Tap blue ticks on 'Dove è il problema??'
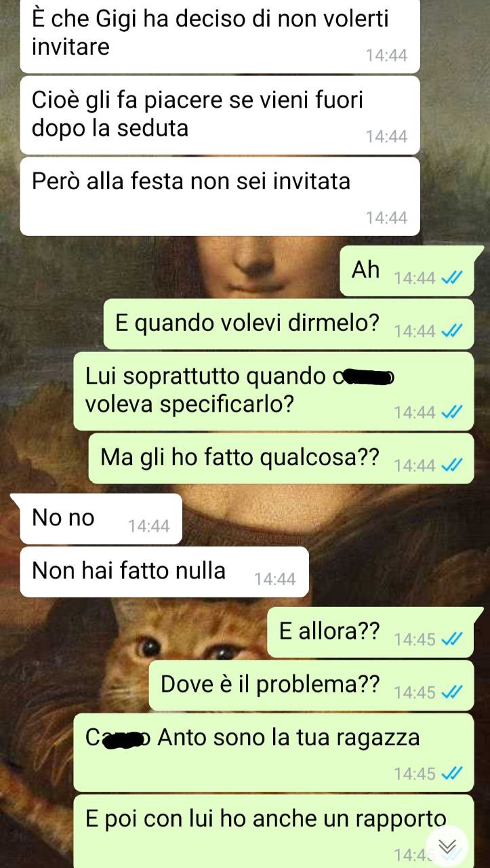 click(x=452, y=692)
